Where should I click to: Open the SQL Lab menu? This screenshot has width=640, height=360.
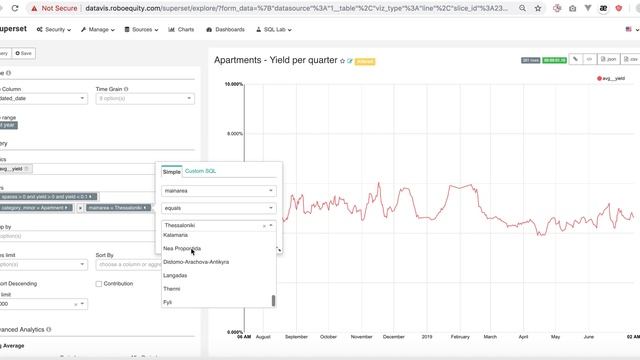(273, 29)
